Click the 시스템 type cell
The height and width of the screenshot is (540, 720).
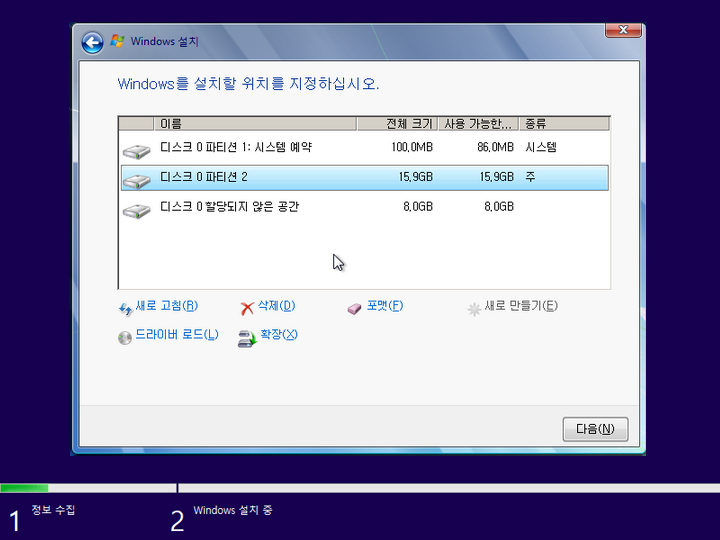point(541,147)
